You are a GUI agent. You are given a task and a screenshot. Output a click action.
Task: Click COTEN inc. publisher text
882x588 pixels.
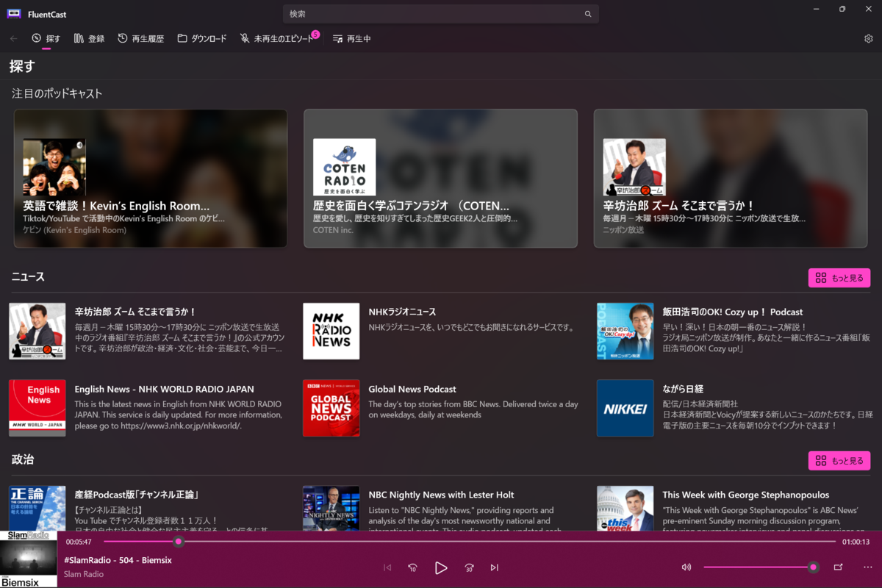point(333,230)
